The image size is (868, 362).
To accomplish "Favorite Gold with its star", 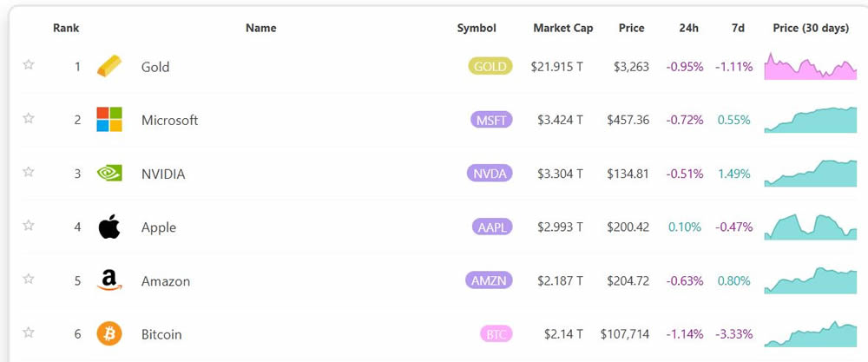I will tap(29, 65).
